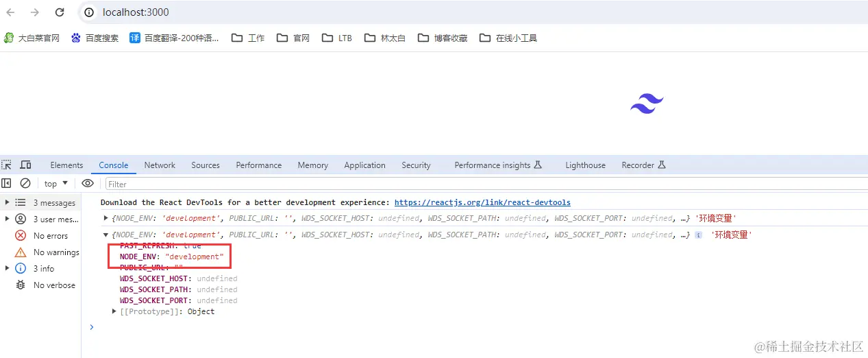The height and width of the screenshot is (358, 868).
Task: Focus the address bar showing localhost:3000
Action: pos(473,12)
